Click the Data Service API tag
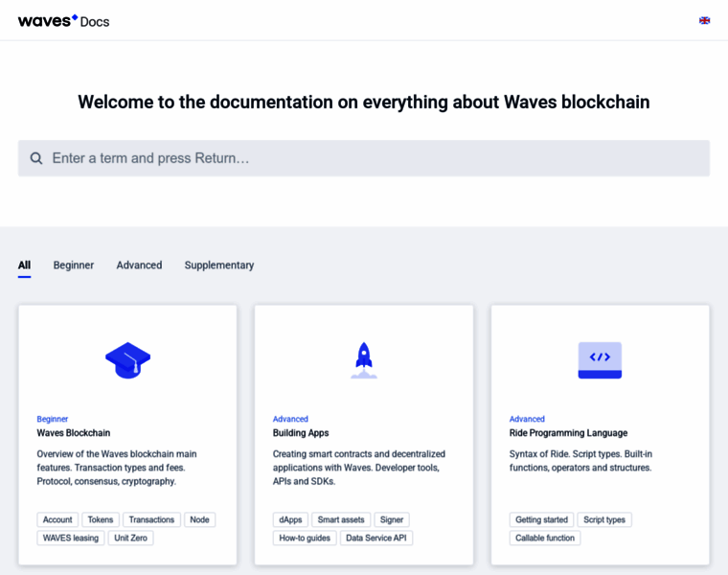Image resolution: width=728 pixels, height=575 pixels. [x=376, y=538]
